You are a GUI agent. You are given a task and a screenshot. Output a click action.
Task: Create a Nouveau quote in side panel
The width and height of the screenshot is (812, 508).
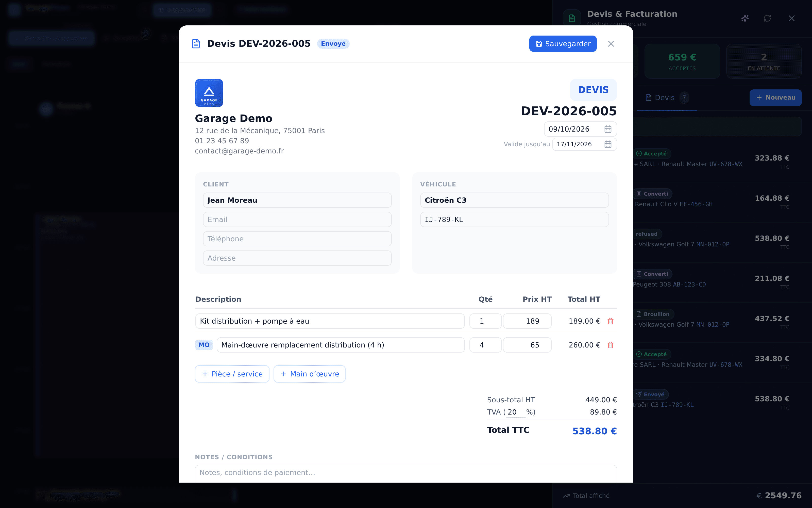(x=775, y=98)
